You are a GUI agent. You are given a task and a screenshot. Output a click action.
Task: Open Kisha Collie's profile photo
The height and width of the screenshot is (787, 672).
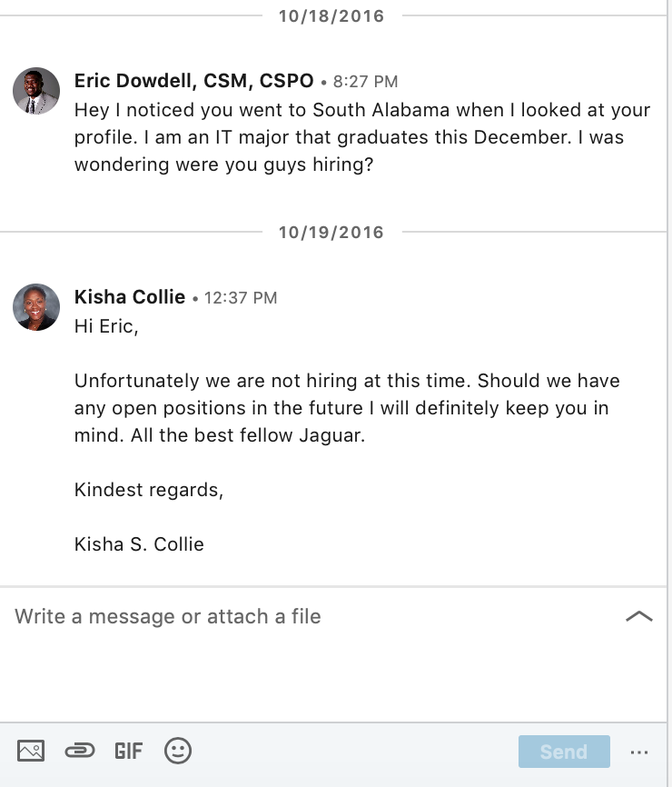coord(36,306)
